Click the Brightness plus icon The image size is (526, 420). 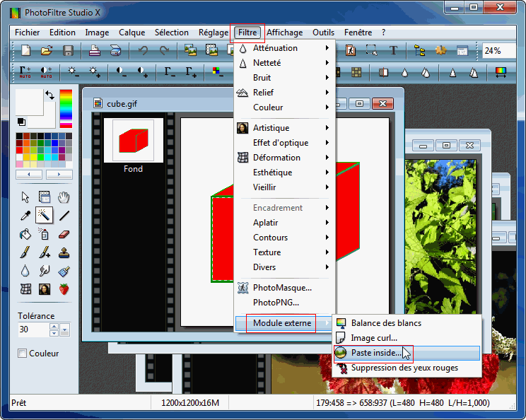point(95,72)
